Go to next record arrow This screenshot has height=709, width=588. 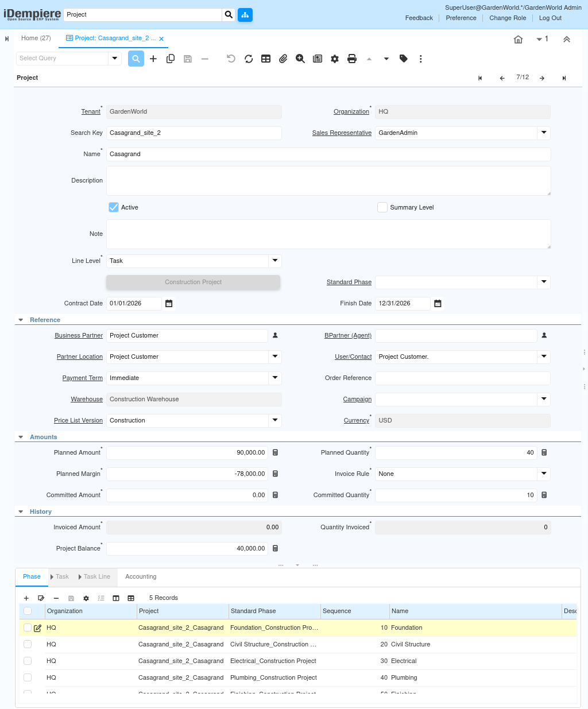pyautogui.click(x=542, y=78)
